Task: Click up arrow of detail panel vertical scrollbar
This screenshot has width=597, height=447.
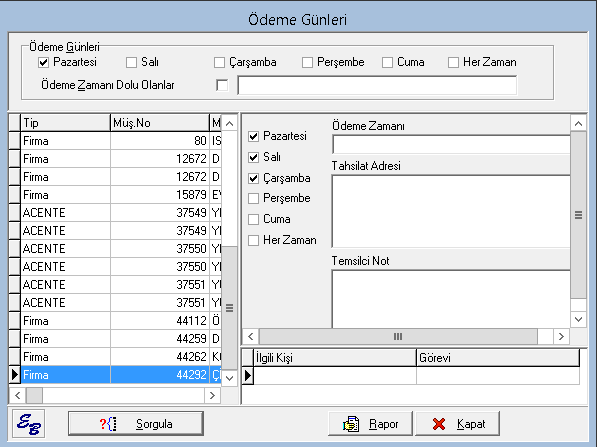Action: pos(578,123)
